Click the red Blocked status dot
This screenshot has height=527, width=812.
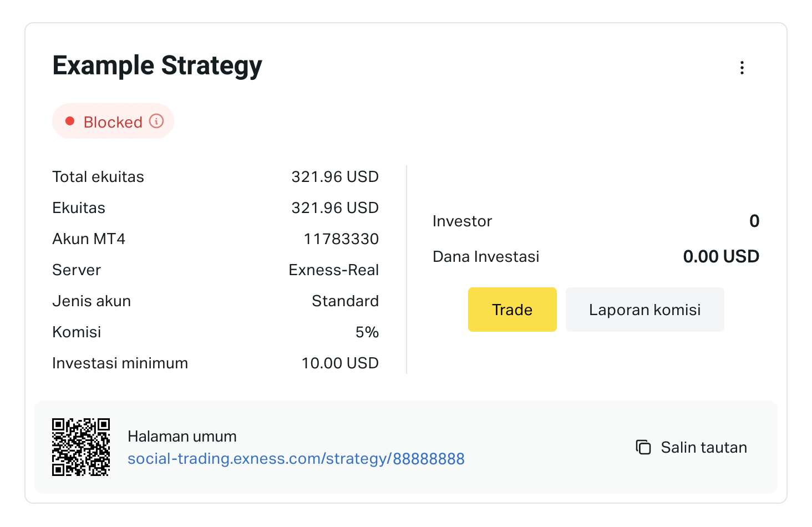tap(70, 121)
